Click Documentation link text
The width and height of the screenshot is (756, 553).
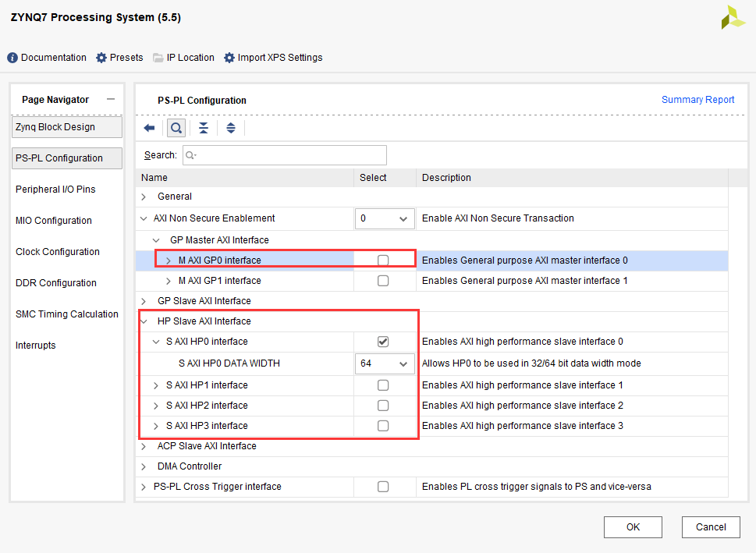(x=54, y=58)
